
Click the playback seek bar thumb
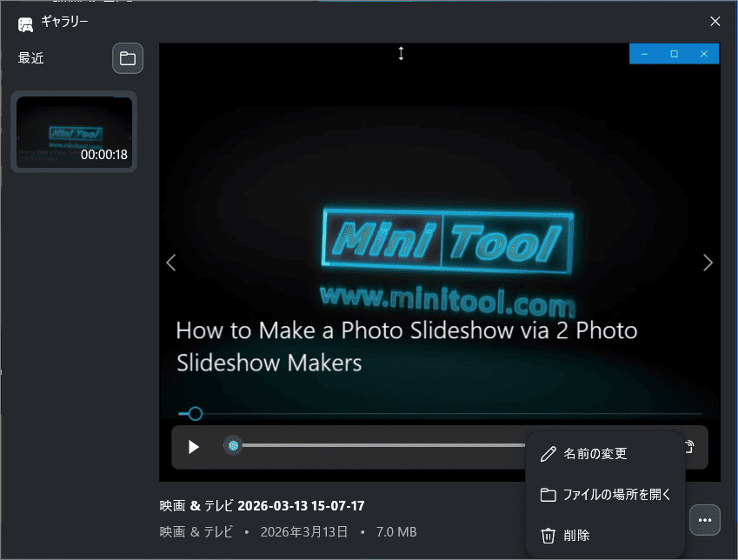(x=234, y=445)
